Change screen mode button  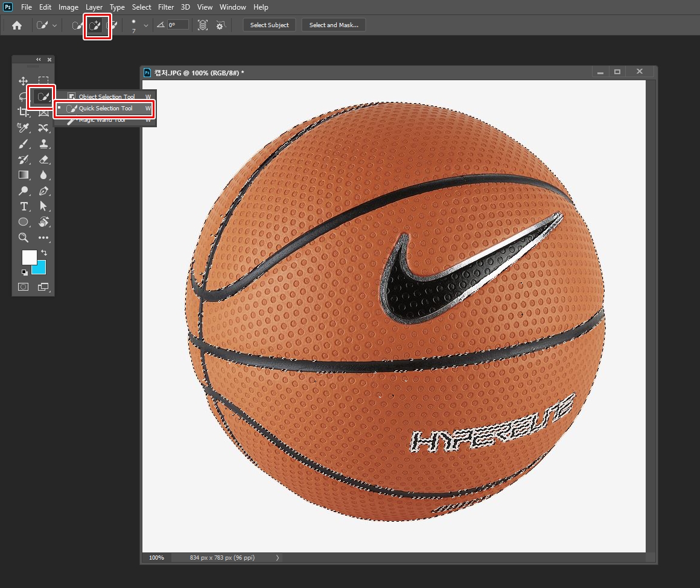pyautogui.click(x=43, y=287)
